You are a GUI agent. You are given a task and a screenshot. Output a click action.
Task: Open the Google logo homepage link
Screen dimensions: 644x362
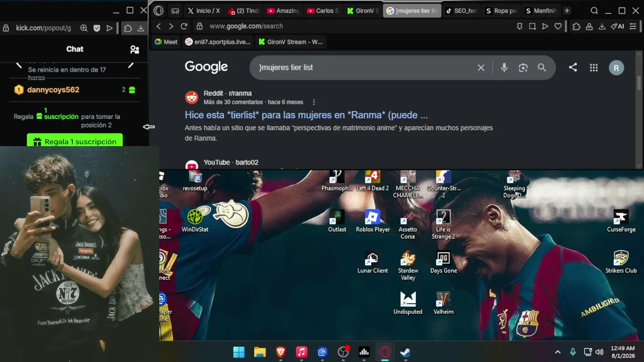click(206, 67)
